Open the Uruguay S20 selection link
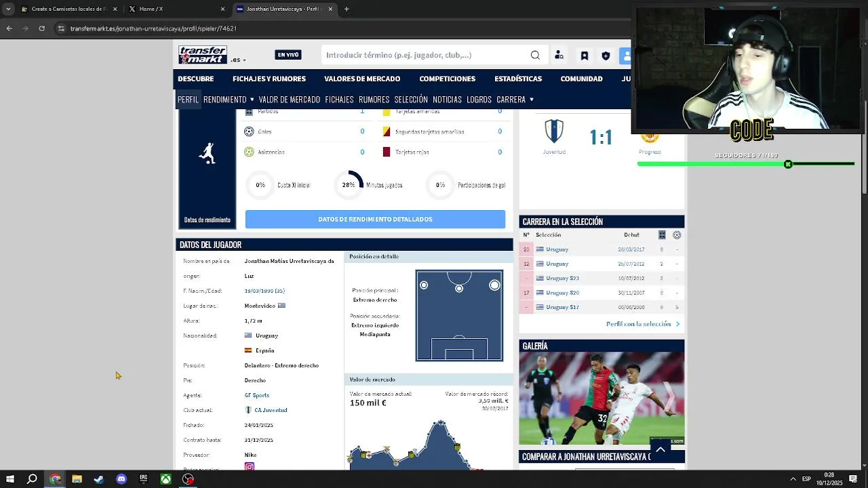Viewport: 868px width, 488px height. (562, 293)
